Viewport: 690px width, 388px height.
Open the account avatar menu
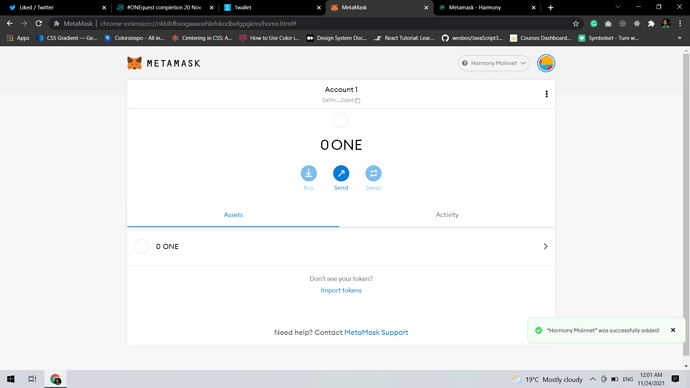pos(546,63)
